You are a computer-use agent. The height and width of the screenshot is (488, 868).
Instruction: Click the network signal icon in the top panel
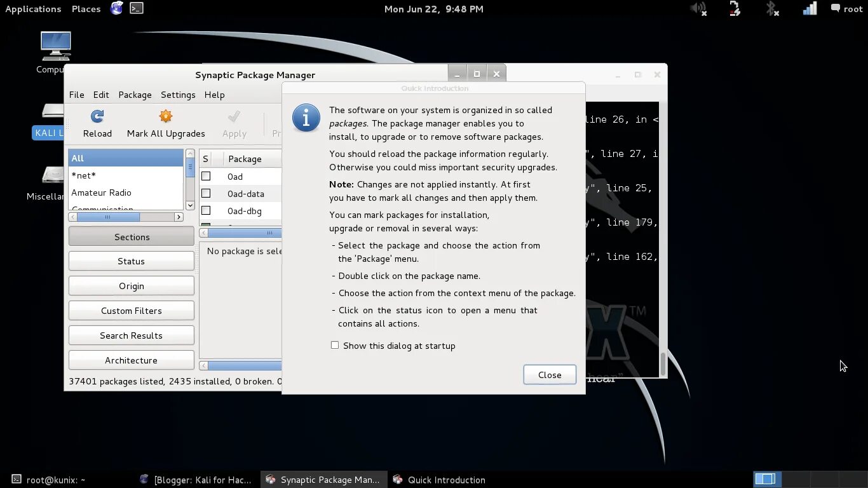click(810, 9)
